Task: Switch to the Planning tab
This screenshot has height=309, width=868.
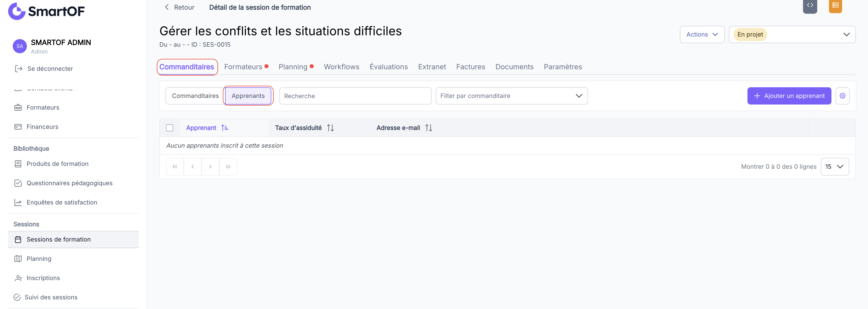Action: 293,67
